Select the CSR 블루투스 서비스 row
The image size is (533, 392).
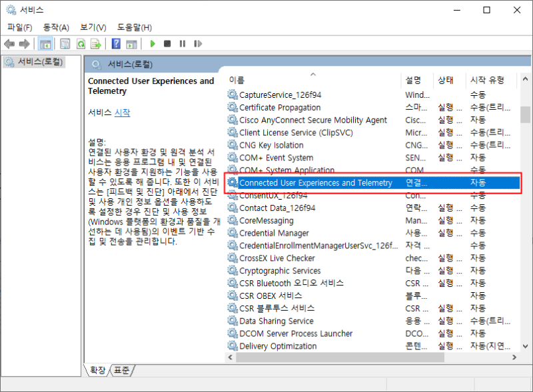276,308
